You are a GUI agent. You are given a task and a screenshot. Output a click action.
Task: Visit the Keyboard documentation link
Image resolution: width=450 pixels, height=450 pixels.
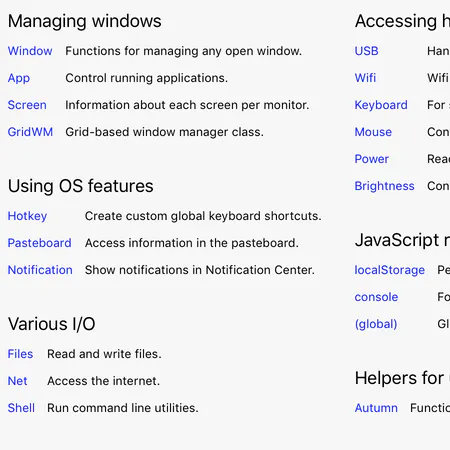pos(381,105)
